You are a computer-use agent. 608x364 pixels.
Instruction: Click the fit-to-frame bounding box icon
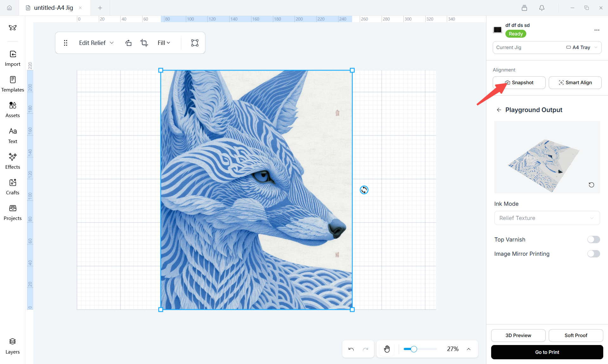195,43
